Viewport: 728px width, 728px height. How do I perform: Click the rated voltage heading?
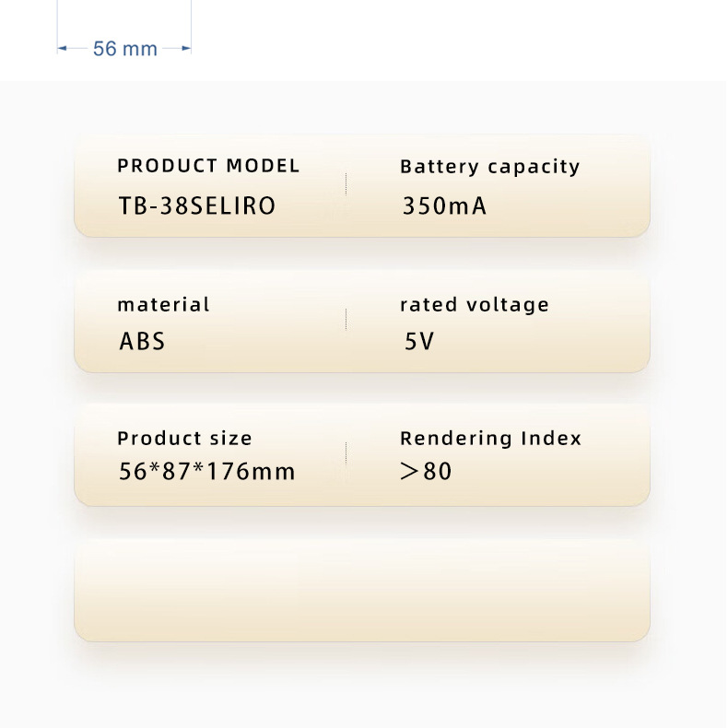(x=474, y=304)
